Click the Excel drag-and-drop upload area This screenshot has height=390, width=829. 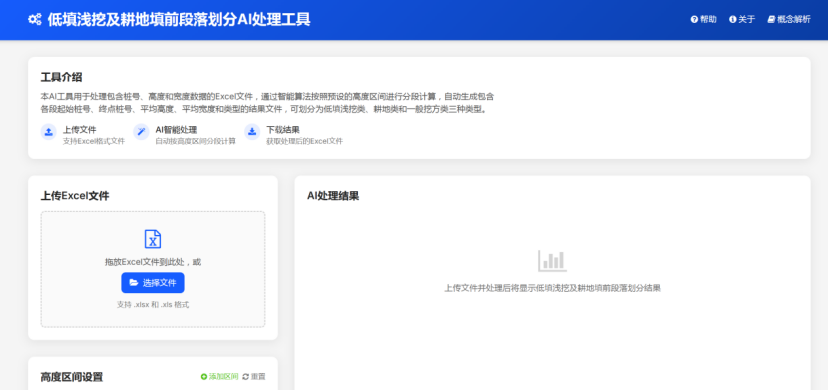pos(153,269)
